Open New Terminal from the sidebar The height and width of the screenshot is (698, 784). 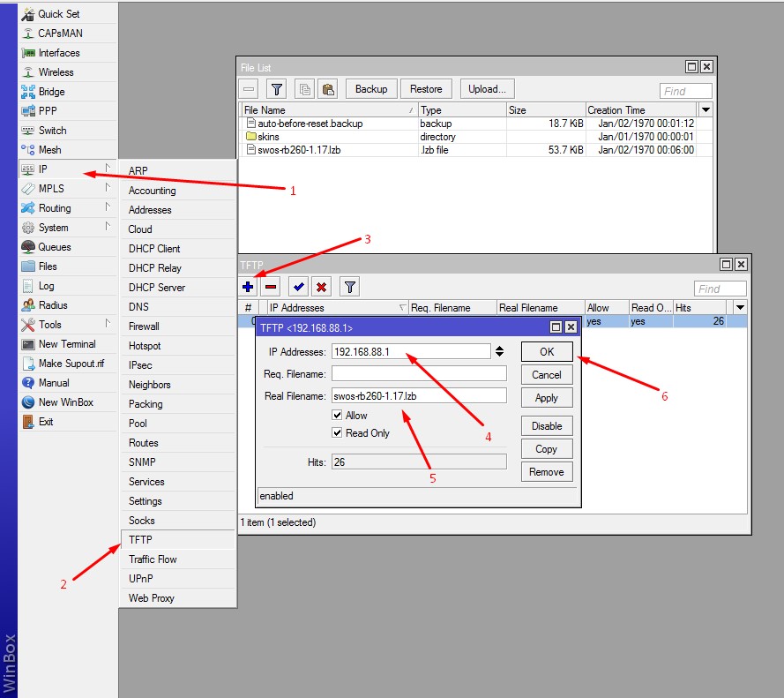67,344
